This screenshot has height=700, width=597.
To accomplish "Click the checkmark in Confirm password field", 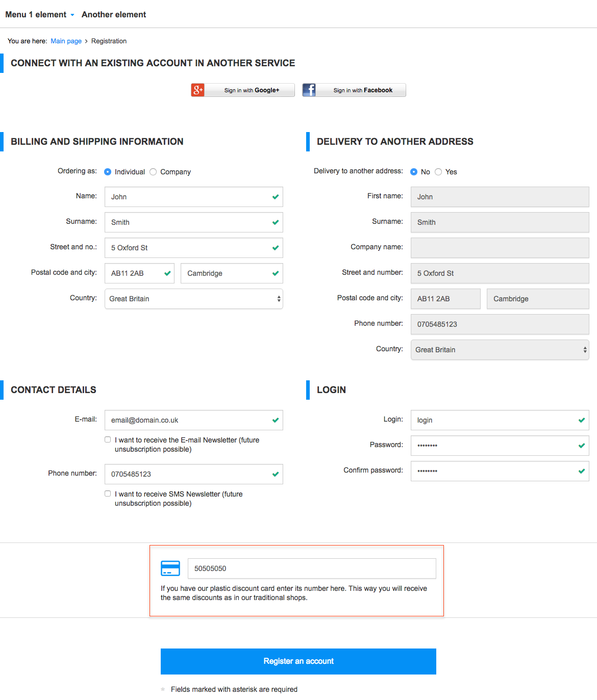I will pos(582,471).
